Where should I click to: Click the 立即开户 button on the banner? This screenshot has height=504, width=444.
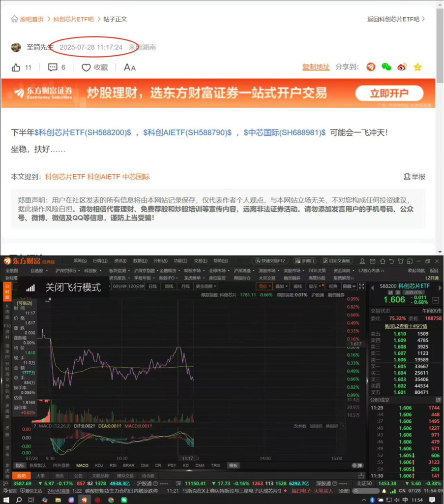(389, 93)
